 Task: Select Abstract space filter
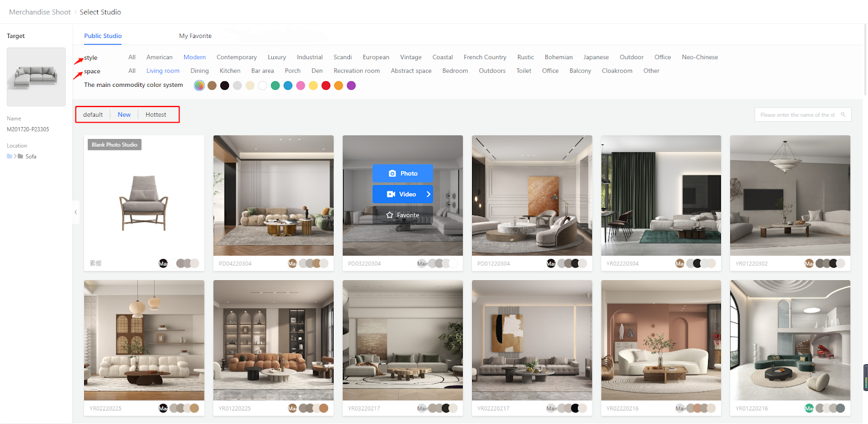(411, 71)
